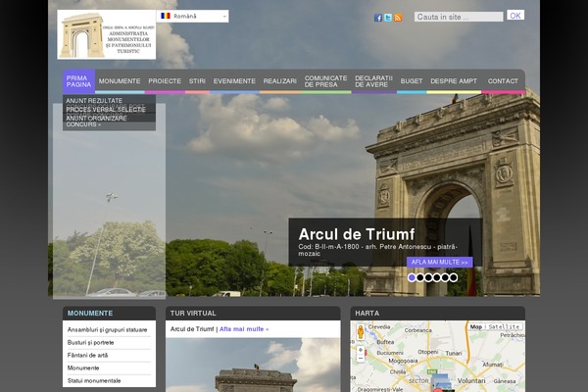The height and width of the screenshot is (392, 588).
Task: Click the Afla mai multe slider button
Action: (440, 263)
